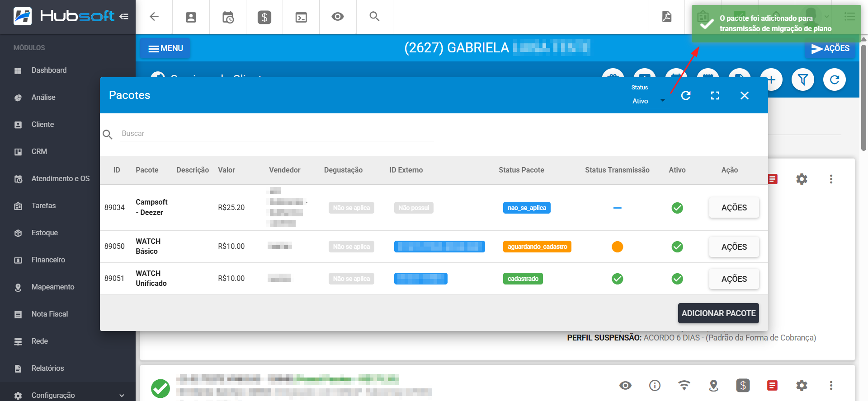Image resolution: width=868 pixels, height=401 pixels.
Task: Click the ADICIONAR PACOTE button
Action: [x=718, y=313]
